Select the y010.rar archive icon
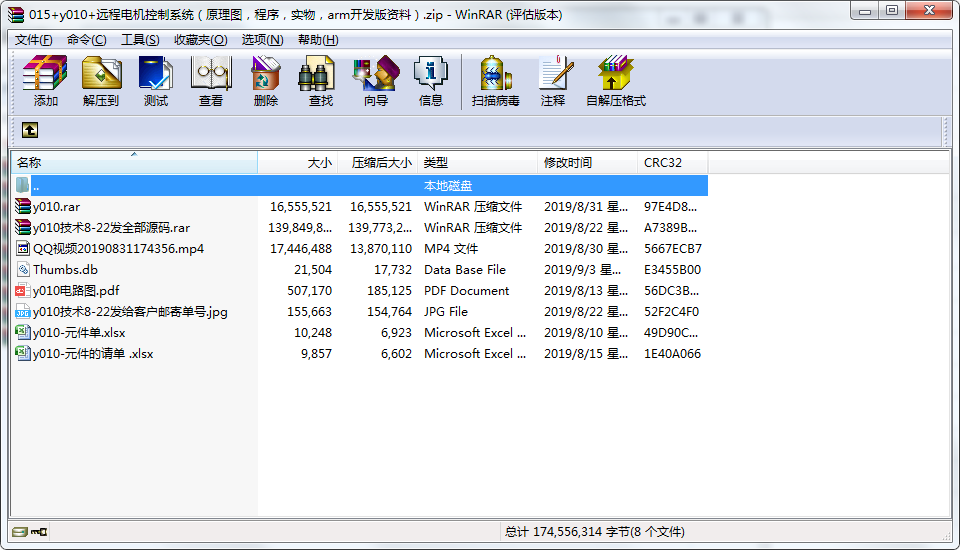This screenshot has height=550, width=960. (x=23, y=206)
